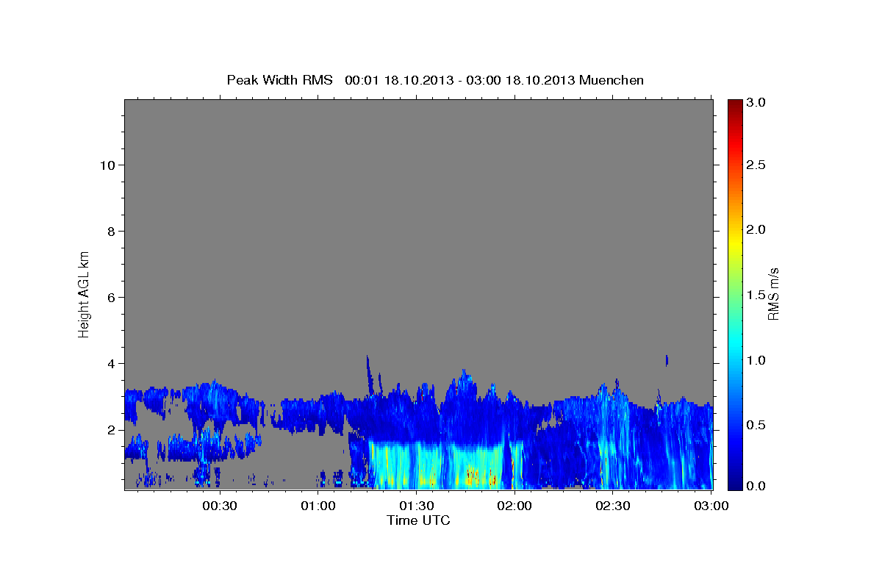Viewport: 882px width, 588px height.
Task: Click the height tick label 4
Action: (111, 364)
